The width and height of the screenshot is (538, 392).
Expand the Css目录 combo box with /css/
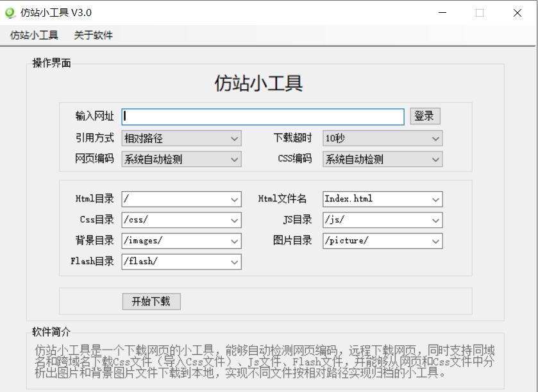click(x=181, y=220)
